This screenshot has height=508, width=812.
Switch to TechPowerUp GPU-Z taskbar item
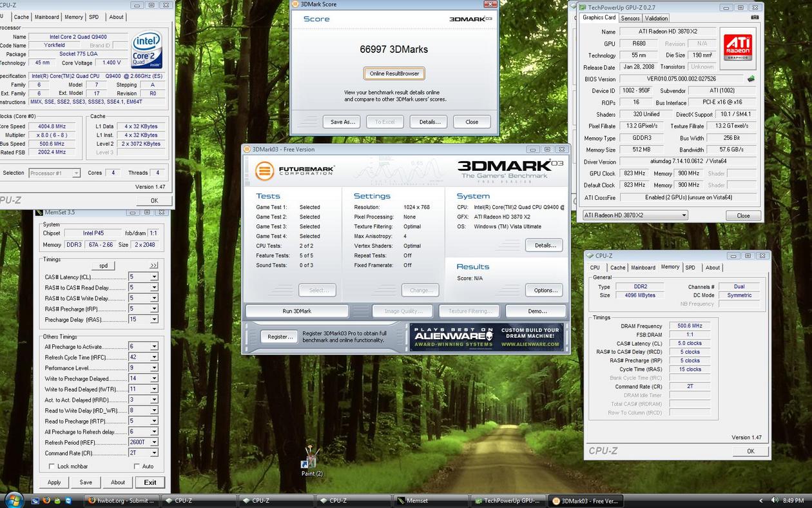(x=508, y=500)
